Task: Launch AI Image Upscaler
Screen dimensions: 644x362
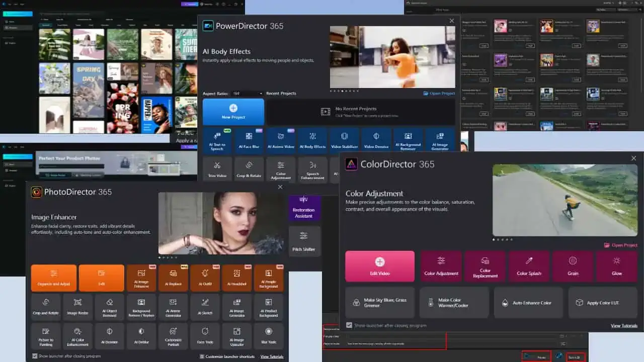Action: (x=237, y=336)
